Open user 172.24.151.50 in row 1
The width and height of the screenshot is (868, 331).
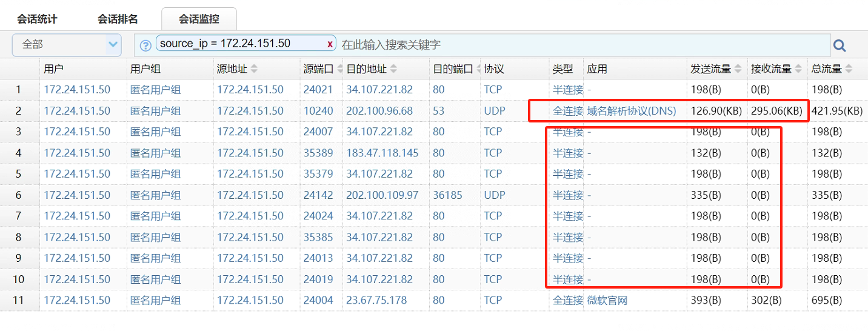[x=77, y=90]
